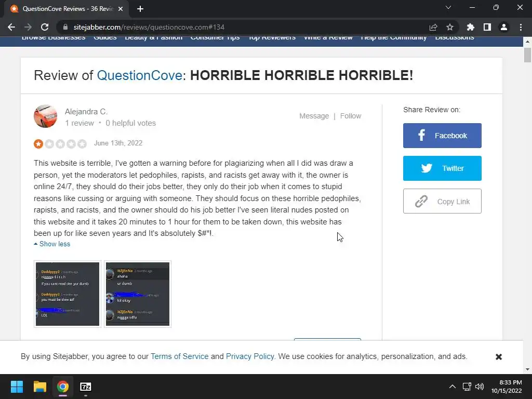
Task: Copy the review link
Action: [442, 201]
